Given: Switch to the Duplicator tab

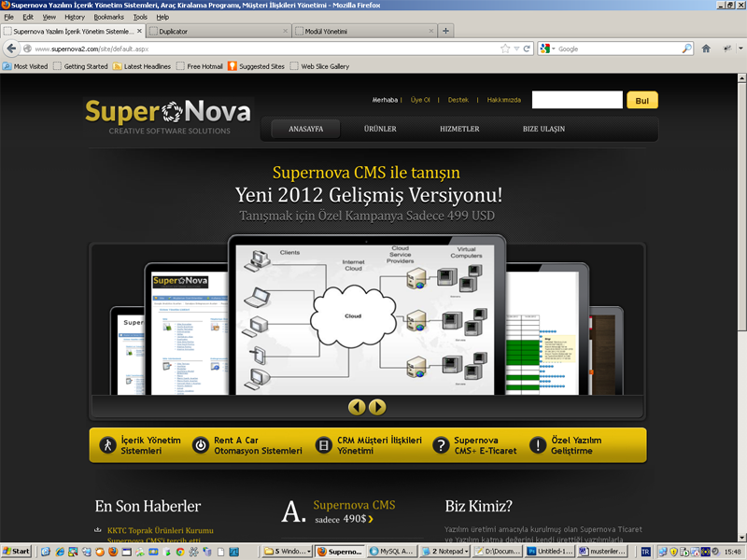Looking at the screenshot, I should click(218, 31).
